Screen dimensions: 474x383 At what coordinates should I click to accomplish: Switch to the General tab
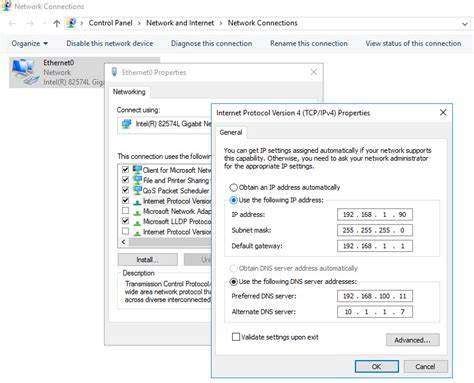(231, 133)
